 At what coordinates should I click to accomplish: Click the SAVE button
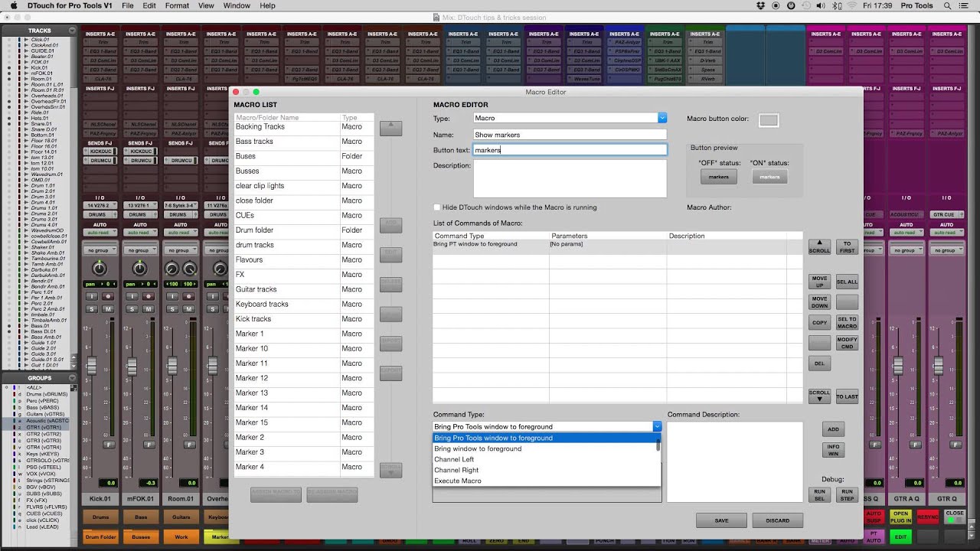pos(721,520)
